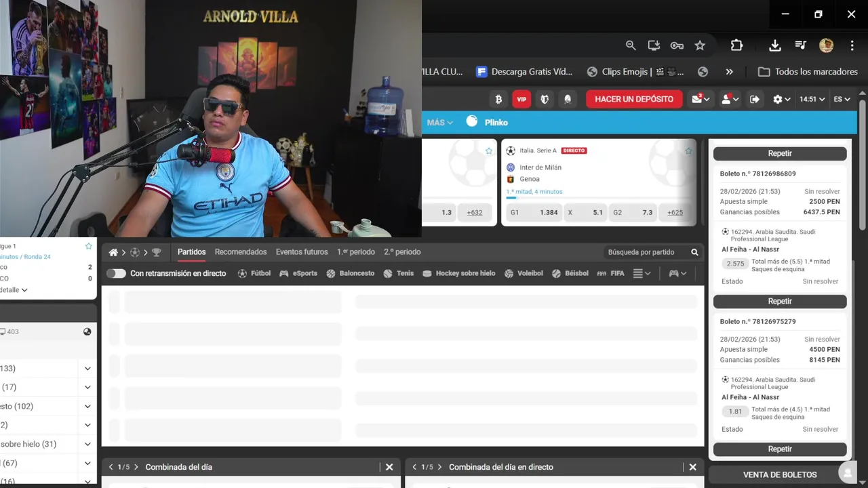
Task: Filter by Tenis
Action: pos(399,273)
